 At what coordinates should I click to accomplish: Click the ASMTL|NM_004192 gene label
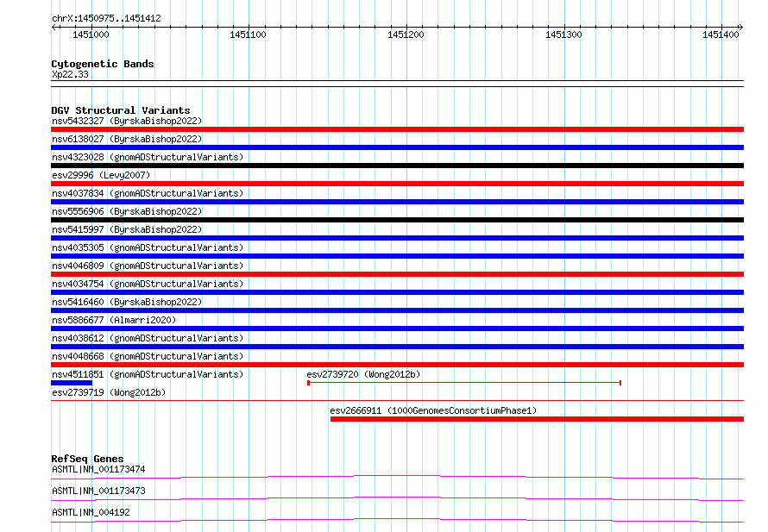click(91, 512)
